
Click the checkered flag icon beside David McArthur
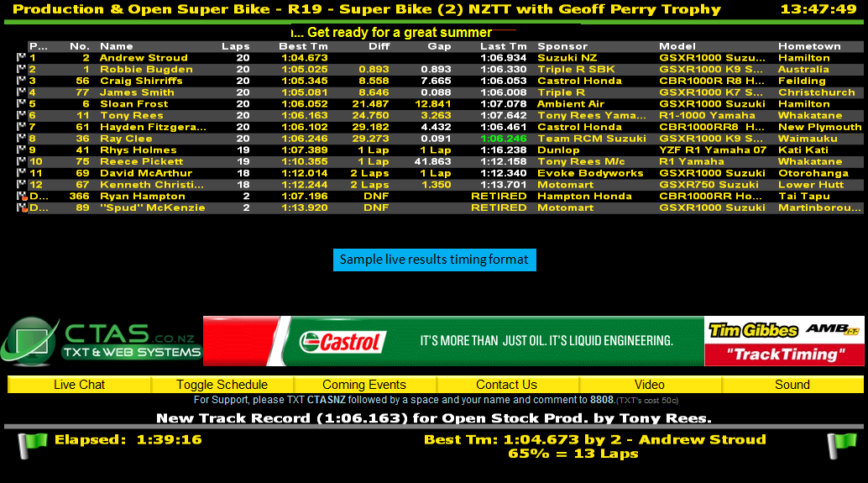click(22, 173)
